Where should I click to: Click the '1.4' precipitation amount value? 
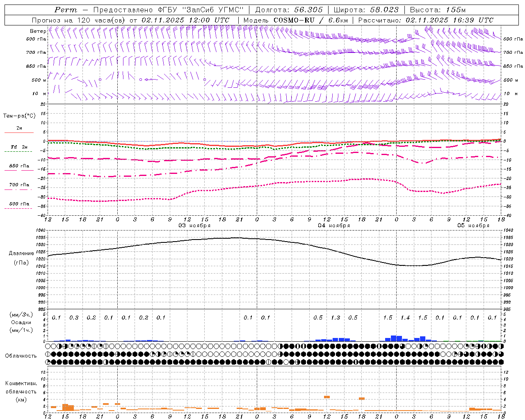click(405, 318)
